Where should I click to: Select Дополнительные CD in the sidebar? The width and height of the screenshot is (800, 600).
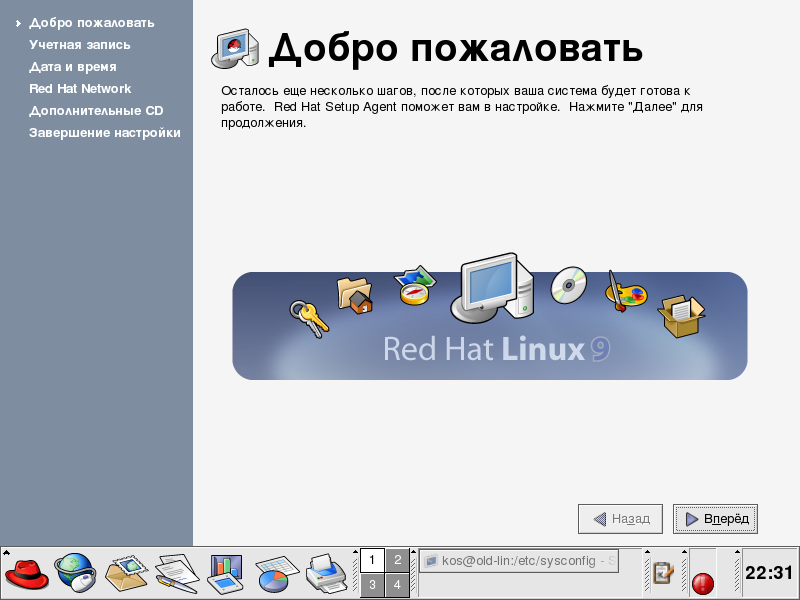coord(96,111)
